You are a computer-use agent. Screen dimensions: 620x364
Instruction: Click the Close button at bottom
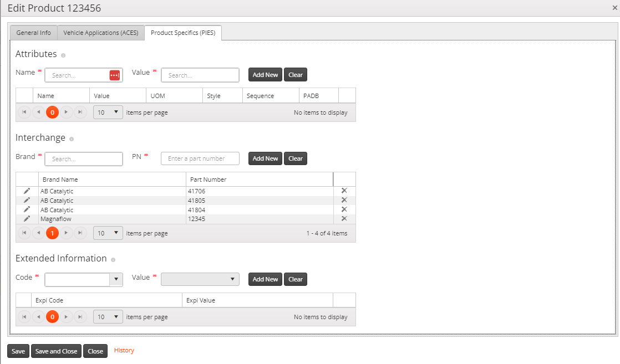click(x=95, y=351)
